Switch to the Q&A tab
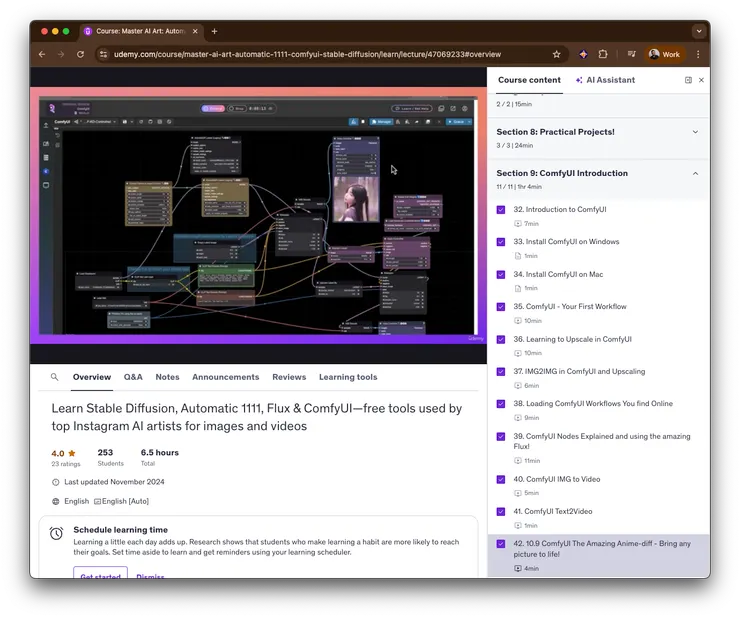The width and height of the screenshot is (740, 618). 133,377
